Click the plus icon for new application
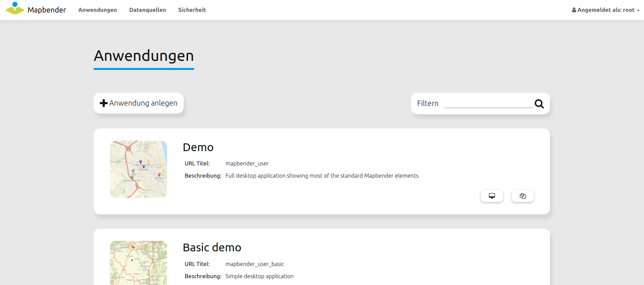The image size is (644, 285). (x=104, y=103)
